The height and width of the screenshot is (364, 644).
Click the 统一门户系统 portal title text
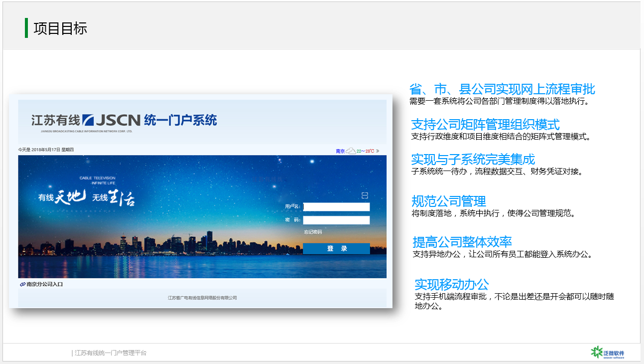[180, 120]
